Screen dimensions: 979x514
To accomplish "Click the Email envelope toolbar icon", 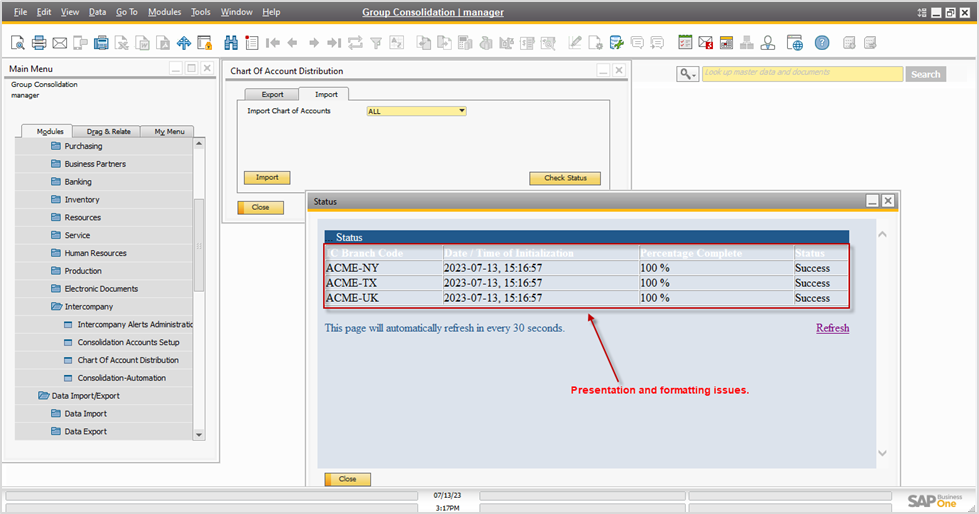I will pyautogui.click(x=60, y=43).
